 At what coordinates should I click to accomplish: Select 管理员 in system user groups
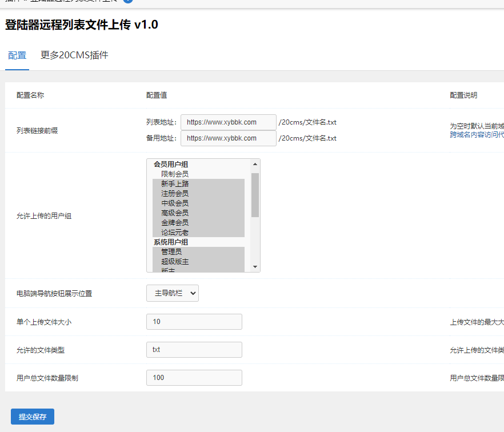coord(171,251)
